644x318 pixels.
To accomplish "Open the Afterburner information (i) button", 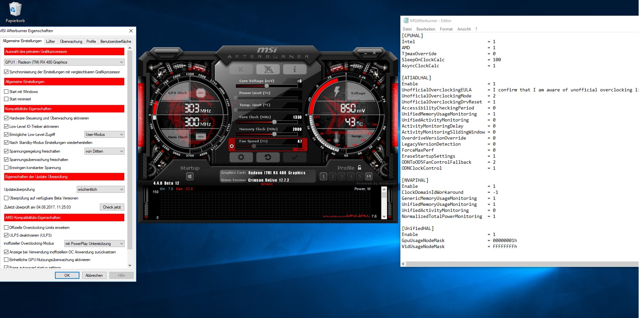I will [295, 69].
